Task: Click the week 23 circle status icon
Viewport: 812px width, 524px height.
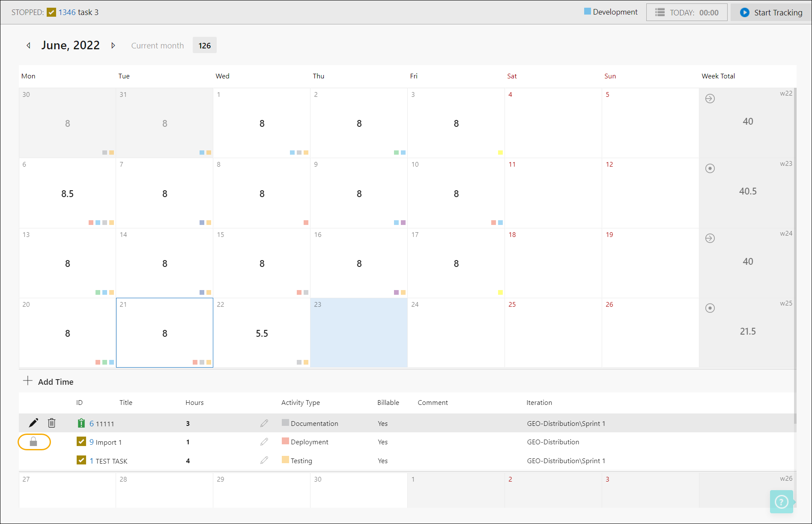Action: pyautogui.click(x=710, y=168)
